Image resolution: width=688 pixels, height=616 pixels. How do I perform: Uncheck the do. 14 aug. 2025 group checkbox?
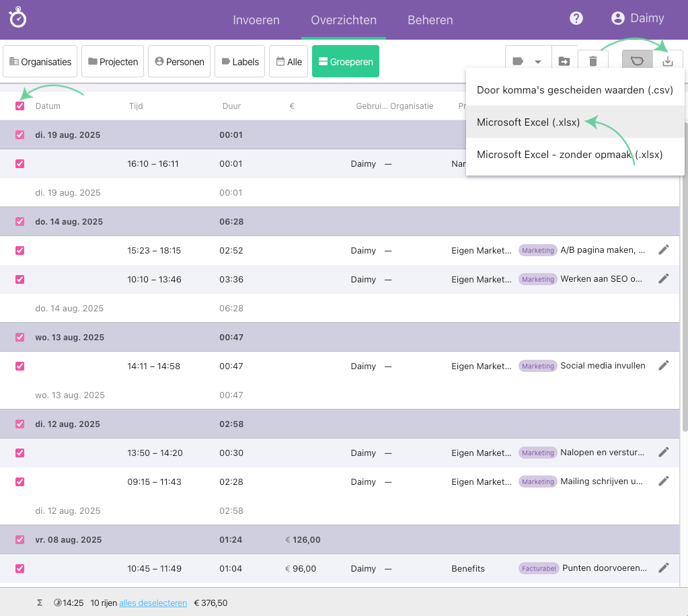pyautogui.click(x=20, y=221)
